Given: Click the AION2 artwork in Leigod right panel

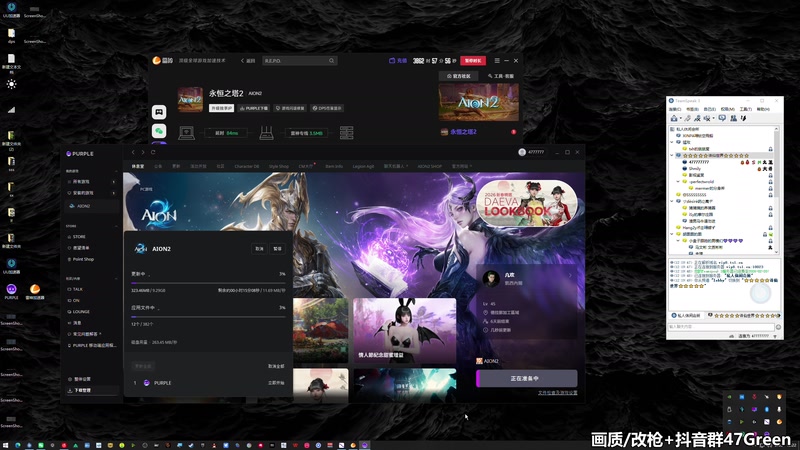Looking at the screenshot, I should (479, 103).
